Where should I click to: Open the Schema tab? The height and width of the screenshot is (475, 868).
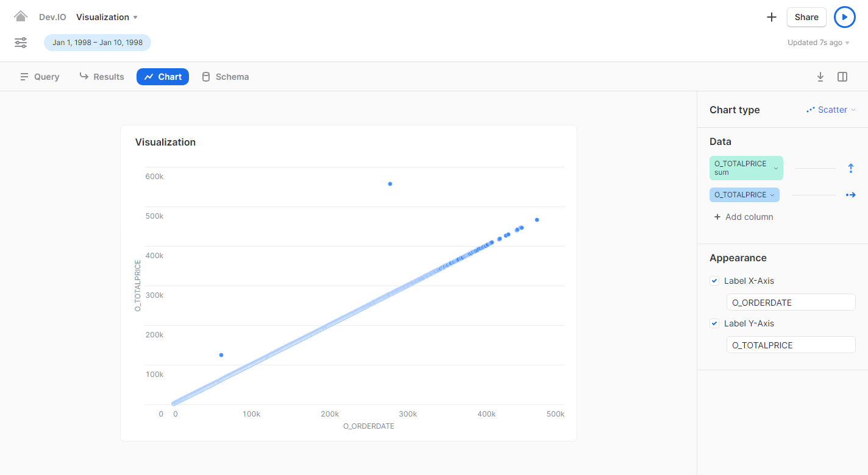(225, 77)
